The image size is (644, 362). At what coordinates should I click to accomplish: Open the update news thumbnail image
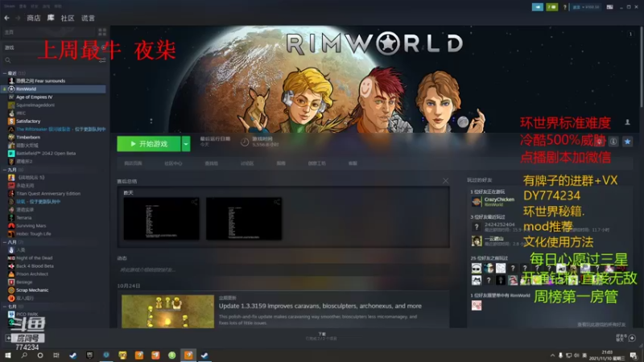(x=167, y=311)
